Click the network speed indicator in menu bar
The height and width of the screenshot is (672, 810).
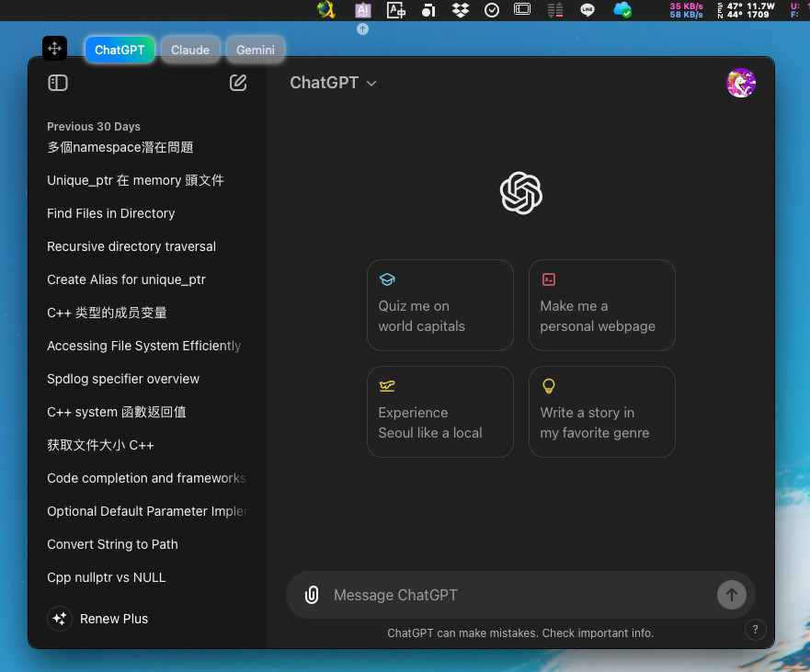(x=686, y=10)
